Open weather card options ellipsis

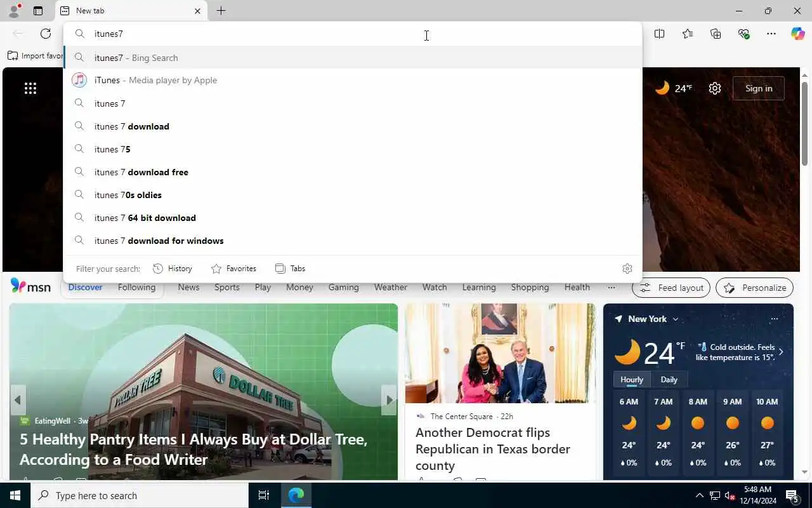pos(774,319)
